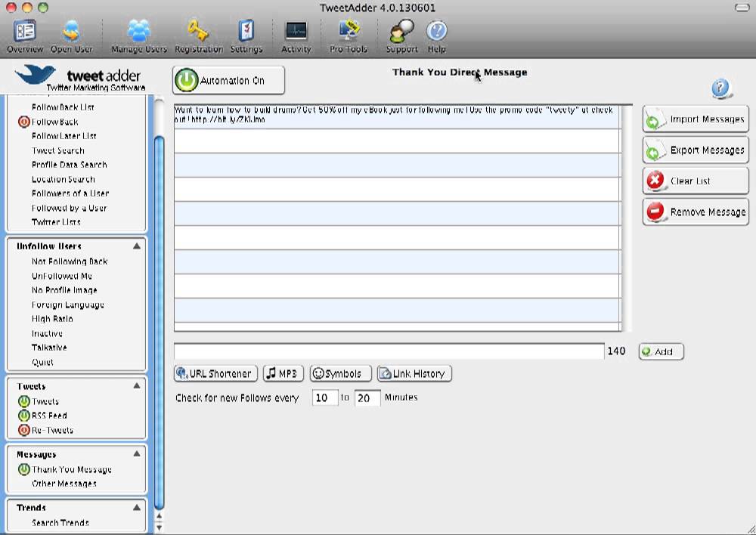The image size is (756, 535).
Task: Open Follow Later List
Action: pos(64,136)
